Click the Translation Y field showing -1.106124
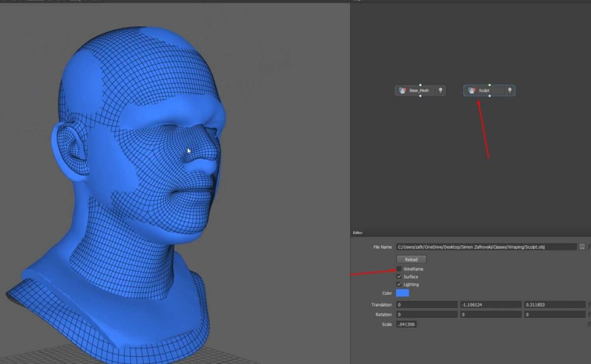 (490, 304)
